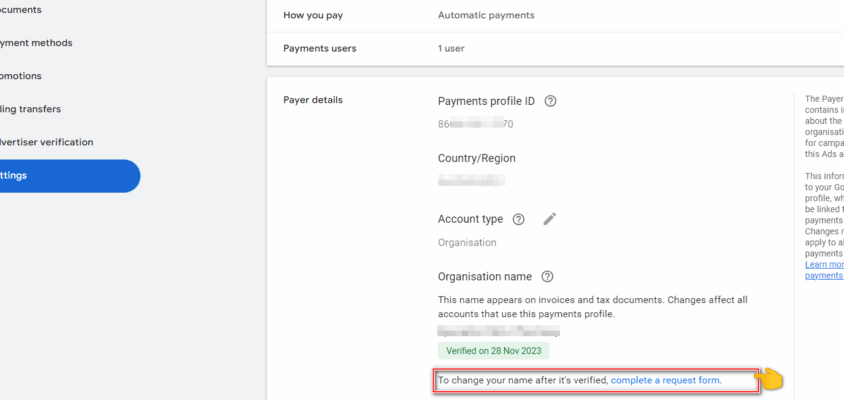The image size is (844, 400).
Task: Click the Payments profile ID help icon
Action: point(550,101)
